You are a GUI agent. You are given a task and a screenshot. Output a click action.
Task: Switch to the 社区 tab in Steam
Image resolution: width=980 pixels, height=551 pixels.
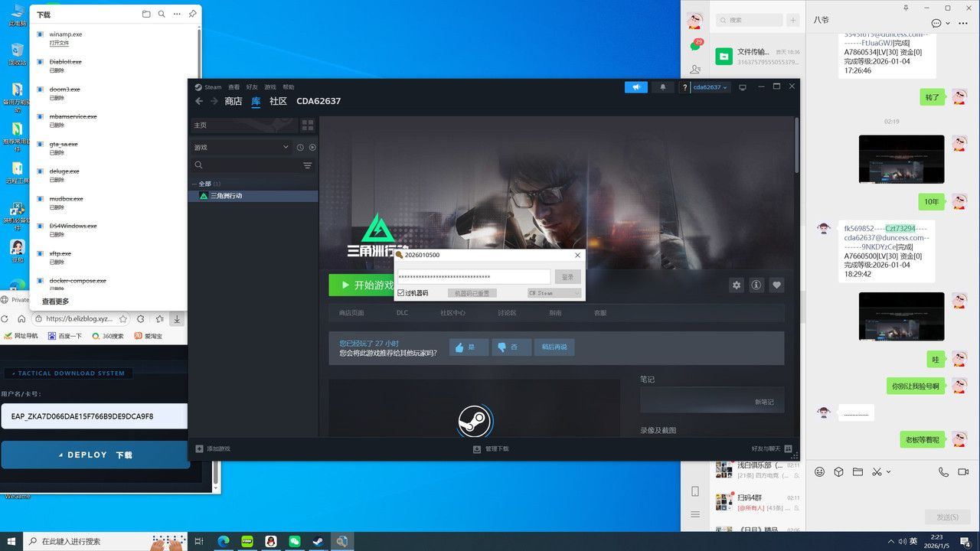click(278, 101)
